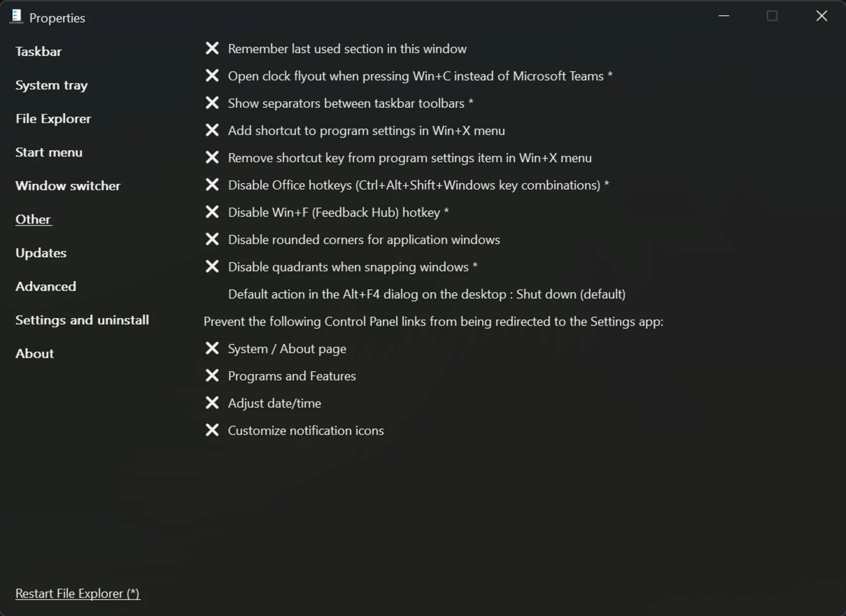Open the System tray section
The height and width of the screenshot is (616, 846).
pyautogui.click(x=51, y=85)
